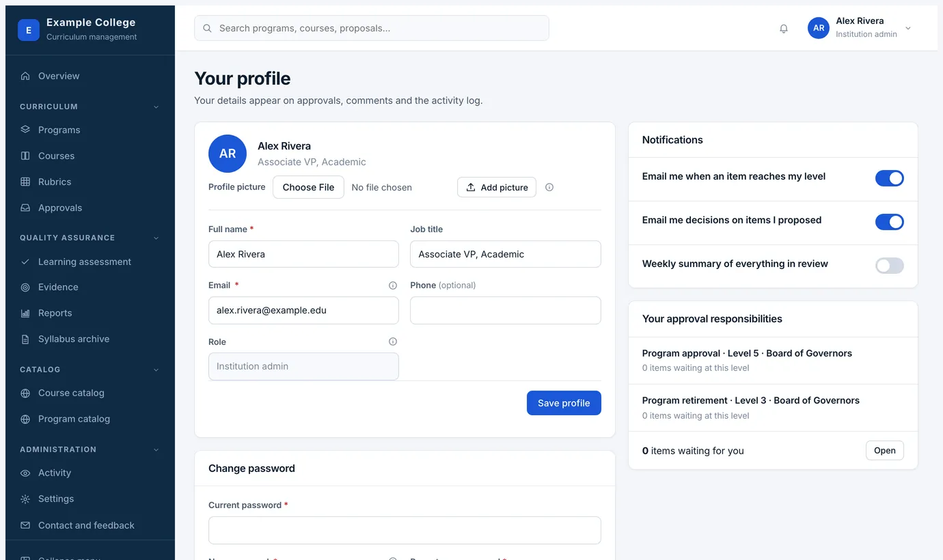This screenshot has width=943, height=560.
Task: Click the info icon next to Email
Action: (393, 285)
